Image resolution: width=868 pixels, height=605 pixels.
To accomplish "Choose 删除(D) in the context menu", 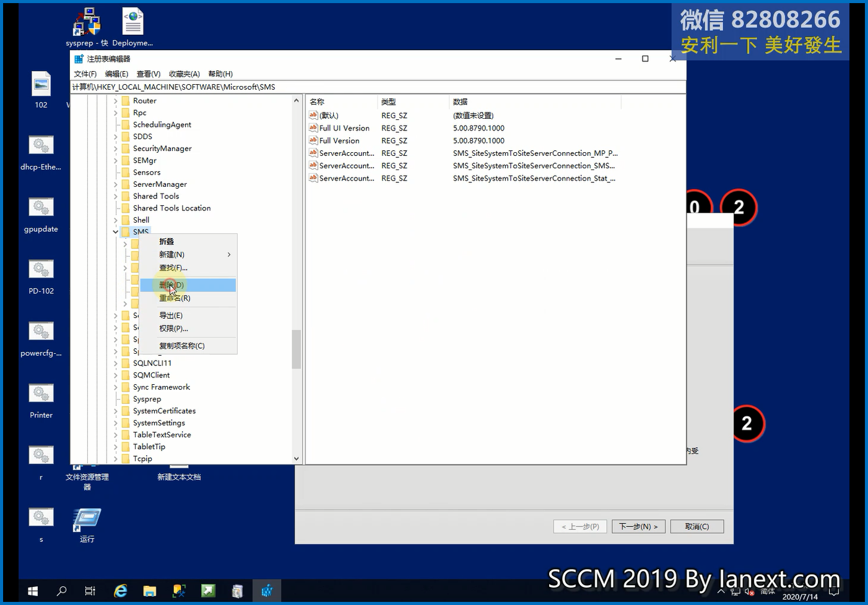I will pyautogui.click(x=188, y=285).
